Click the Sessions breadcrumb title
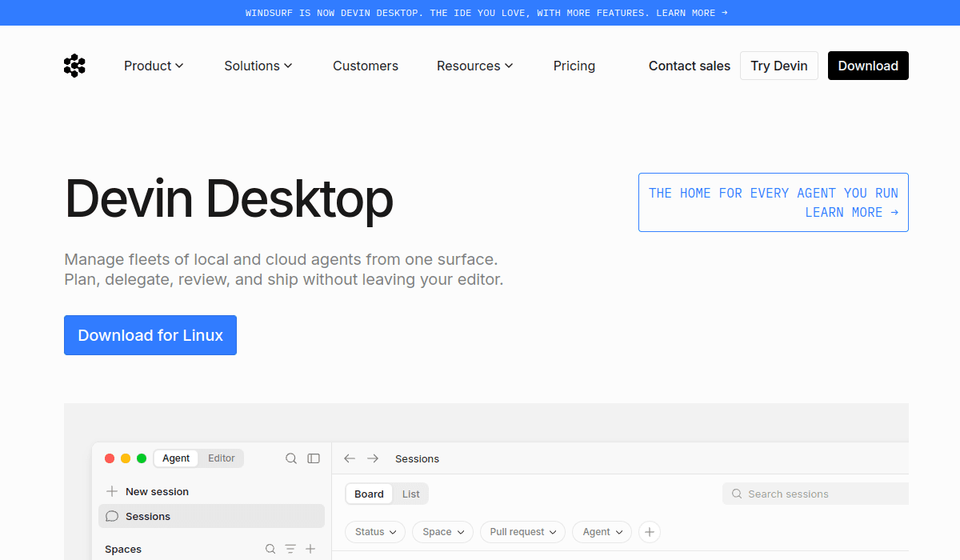This screenshot has height=560, width=960. (417, 458)
